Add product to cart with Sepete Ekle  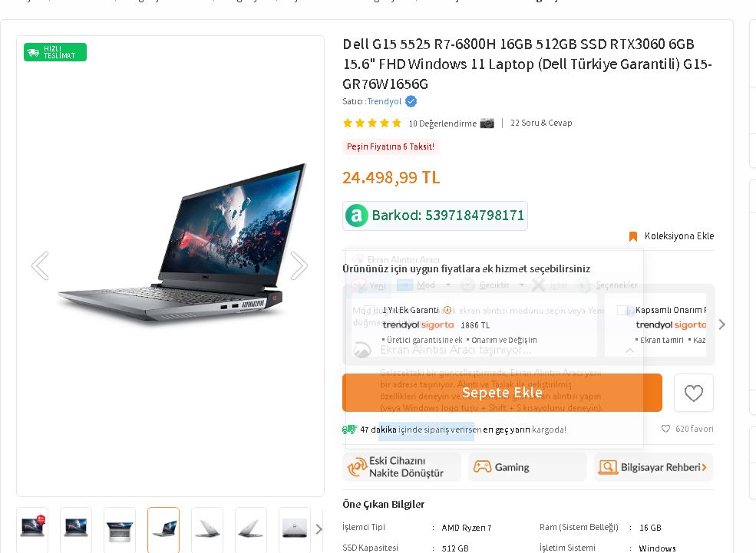[x=502, y=393]
